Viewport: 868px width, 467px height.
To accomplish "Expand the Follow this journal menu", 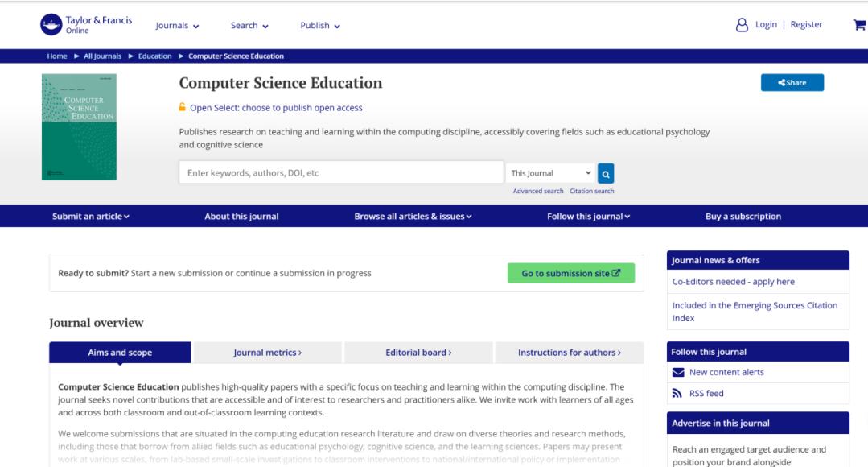I will pyautogui.click(x=588, y=216).
